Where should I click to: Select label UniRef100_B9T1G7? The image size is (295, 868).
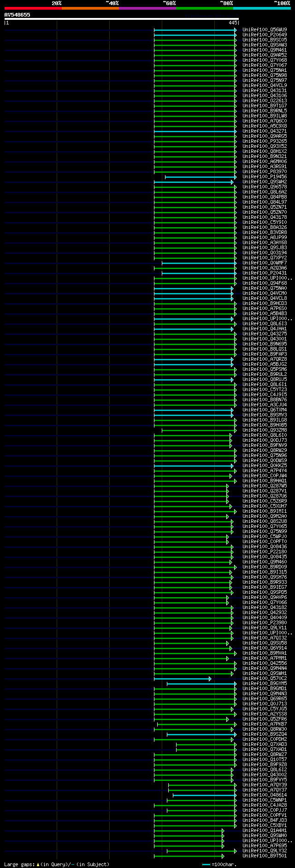click(265, 106)
